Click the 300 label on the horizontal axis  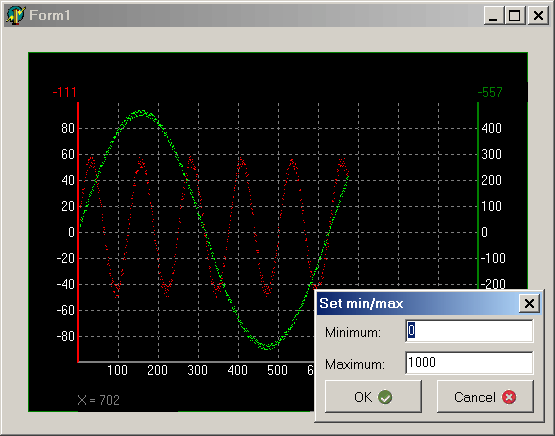point(198,371)
